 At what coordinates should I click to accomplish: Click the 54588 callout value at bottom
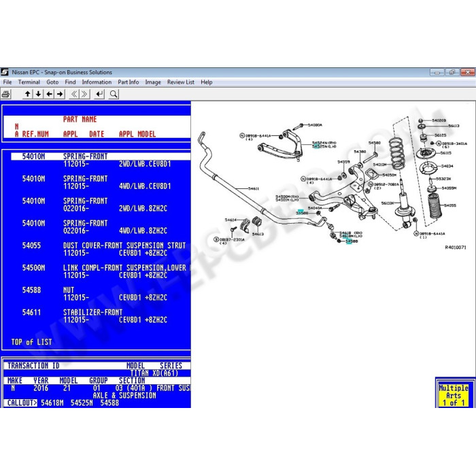tap(109, 403)
